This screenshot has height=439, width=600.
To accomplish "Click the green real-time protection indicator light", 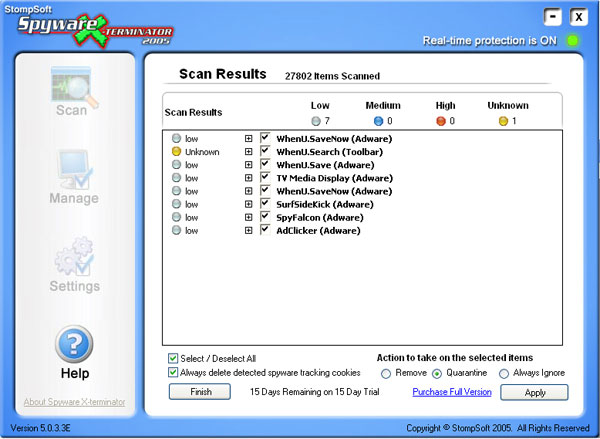I will click(572, 40).
